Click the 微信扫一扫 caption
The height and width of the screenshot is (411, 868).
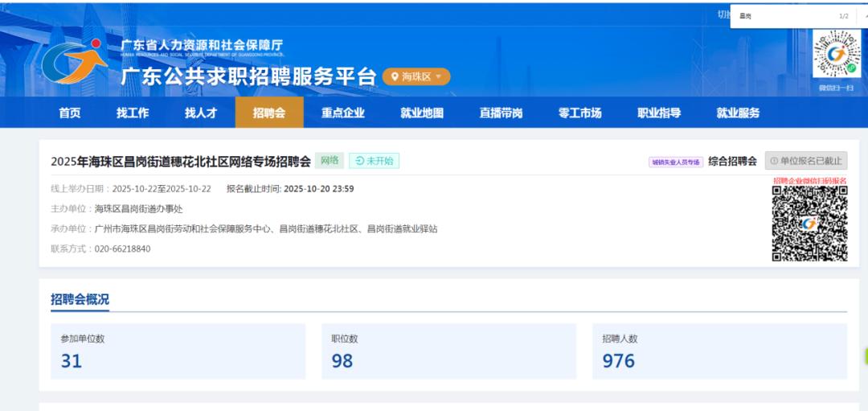point(837,88)
